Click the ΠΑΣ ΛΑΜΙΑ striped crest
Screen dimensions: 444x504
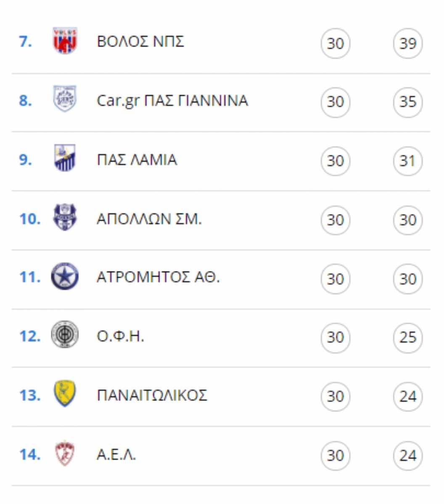[65, 158]
